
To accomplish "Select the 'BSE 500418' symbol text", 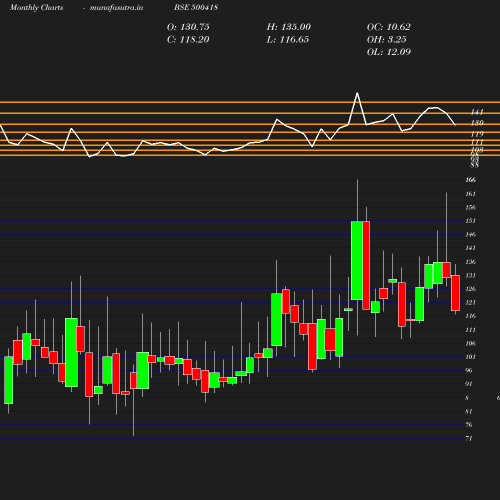I will click(196, 7).
